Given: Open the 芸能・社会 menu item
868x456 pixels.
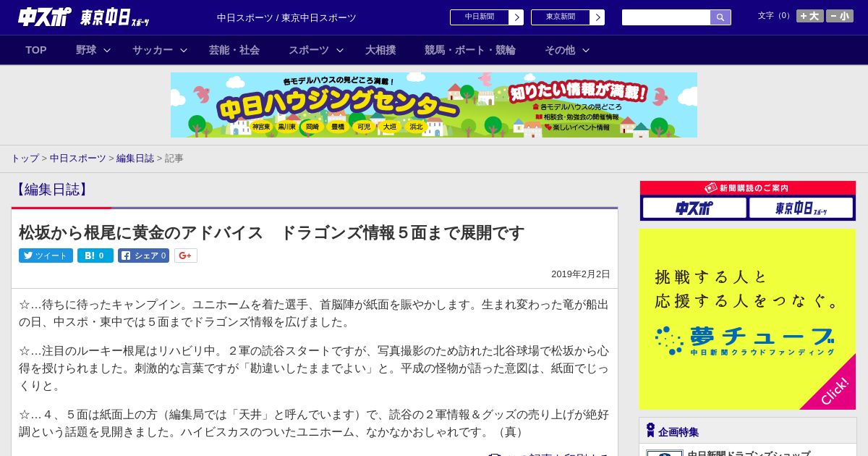Looking at the screenshot, I should [x=234, y=50].
